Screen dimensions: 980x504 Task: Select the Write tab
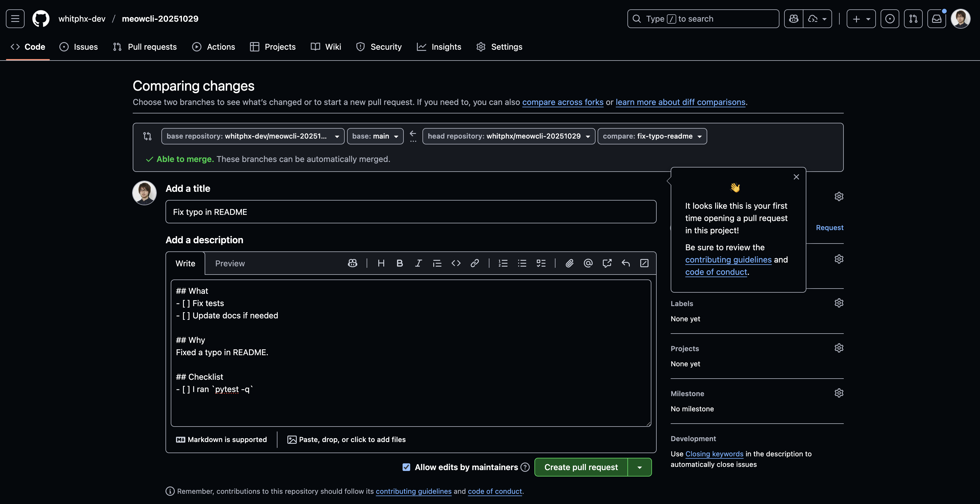tap(185, 263)
